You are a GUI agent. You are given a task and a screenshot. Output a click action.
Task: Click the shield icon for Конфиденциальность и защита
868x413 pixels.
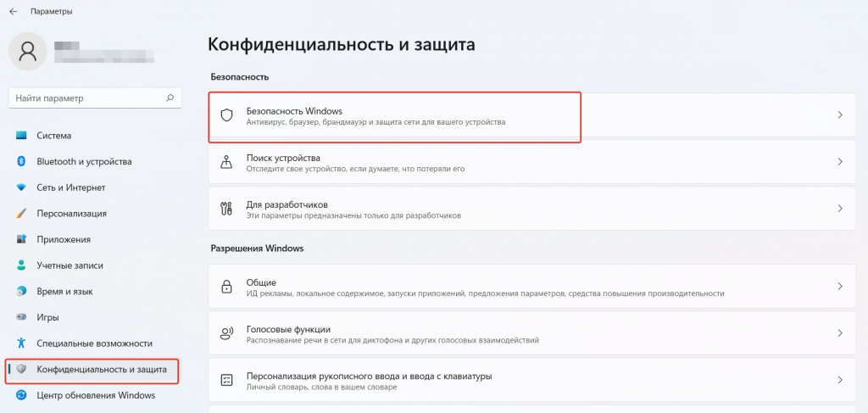coord(21,369)
